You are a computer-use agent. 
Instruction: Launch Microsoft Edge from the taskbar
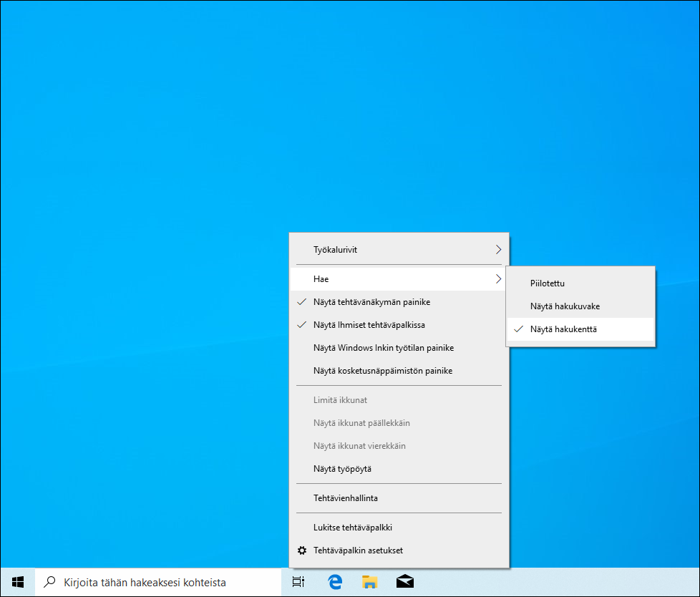[334, 582]
